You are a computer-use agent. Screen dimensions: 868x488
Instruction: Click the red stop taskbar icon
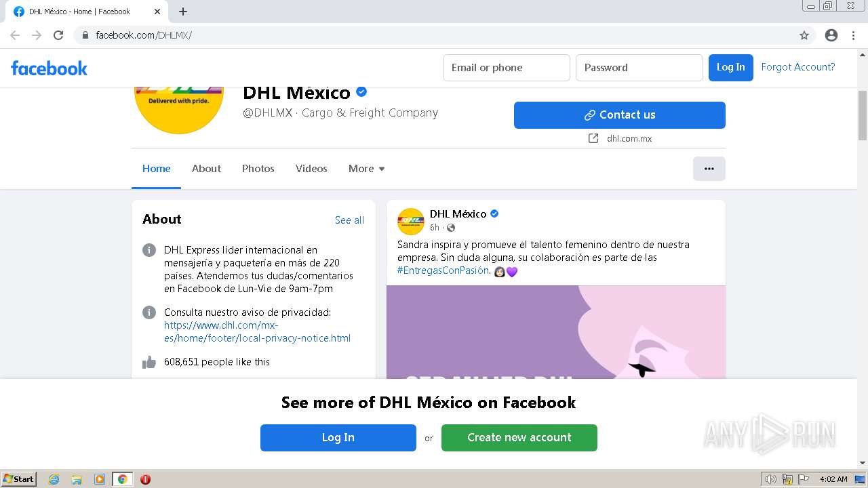(x=145, y=479)
